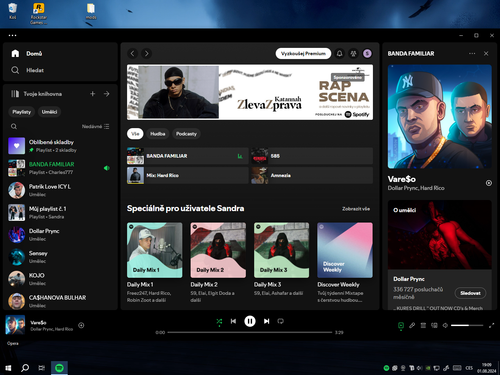This screenshot has width=500, height=375.
Task: Open notifications bell
Action: click(x=340, y=54)
